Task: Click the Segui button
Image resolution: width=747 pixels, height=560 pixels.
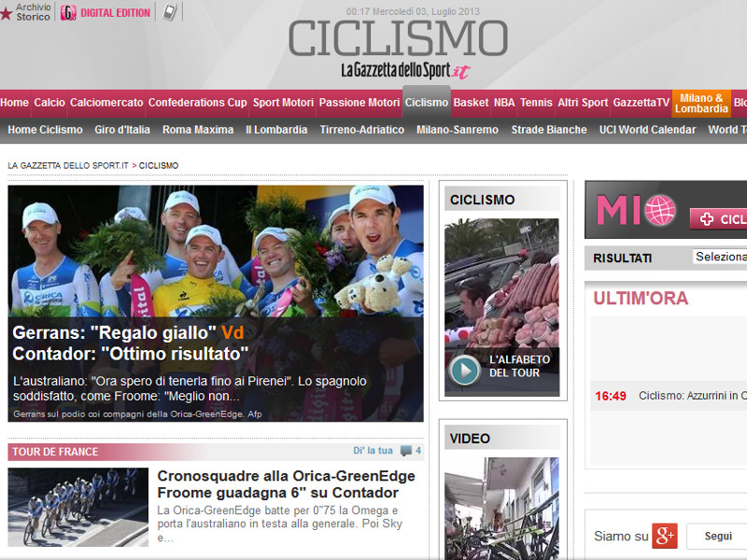Action: [x=717, y=536]
